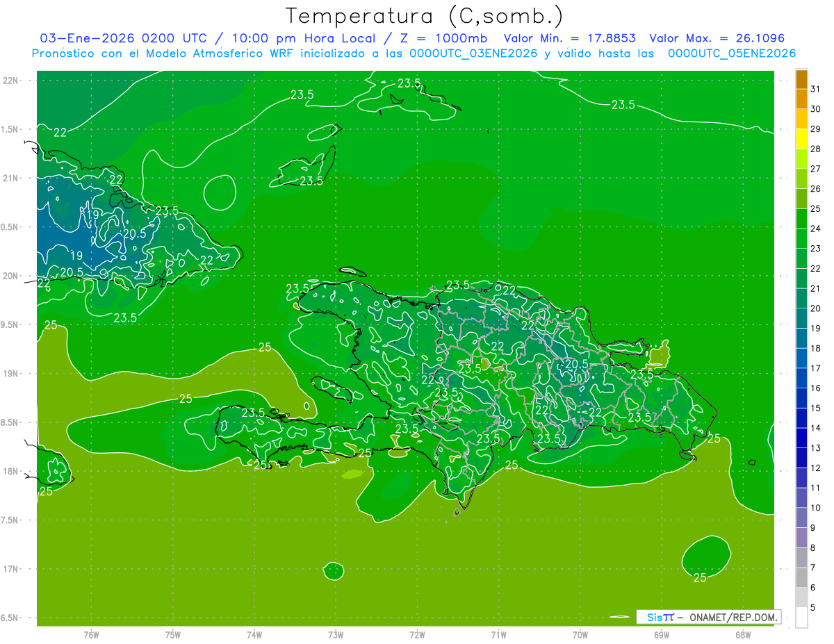Screen dimensions: 834x644
Task: Pick the gold legend swatch between 28 and 29
Action: pyautogui.click(x=801, y=138)
